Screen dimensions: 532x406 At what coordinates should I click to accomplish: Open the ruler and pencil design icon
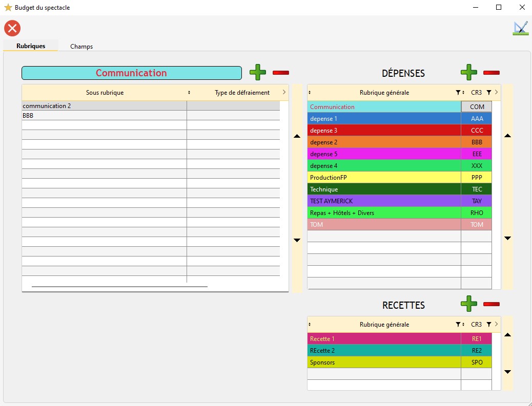520,28
